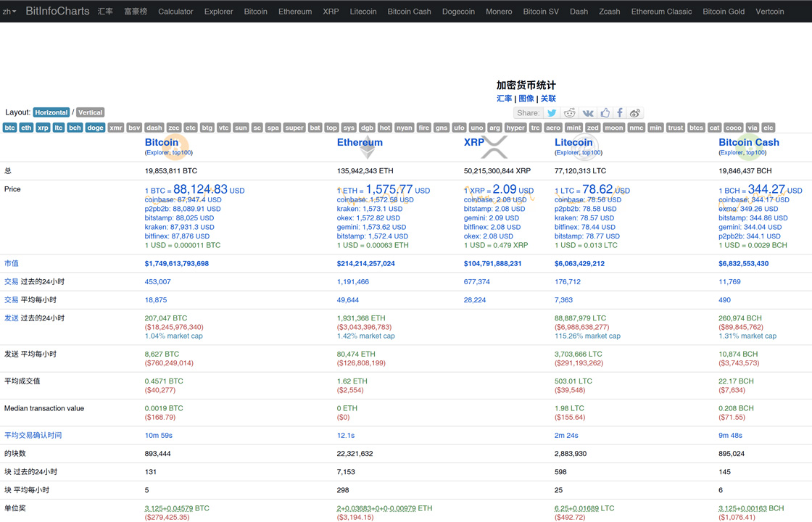Click XRP hourly transactions 28,224

pos(475,300)
